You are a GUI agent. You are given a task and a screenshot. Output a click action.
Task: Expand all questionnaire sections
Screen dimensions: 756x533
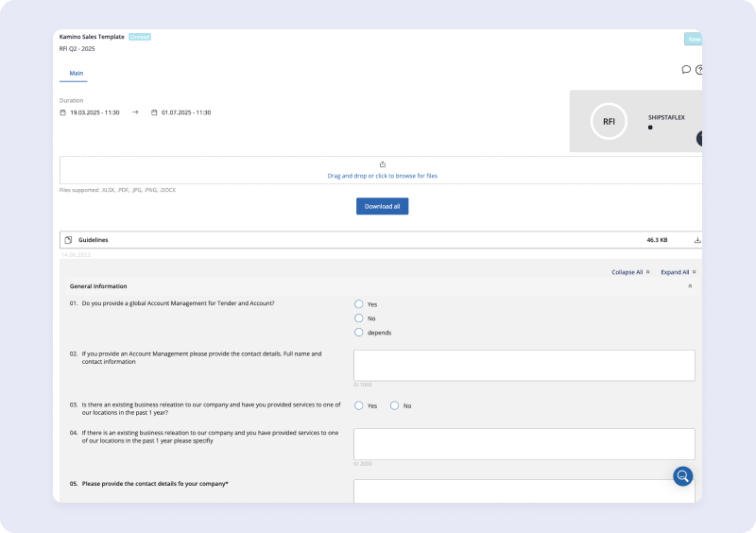tap(679, 272)
